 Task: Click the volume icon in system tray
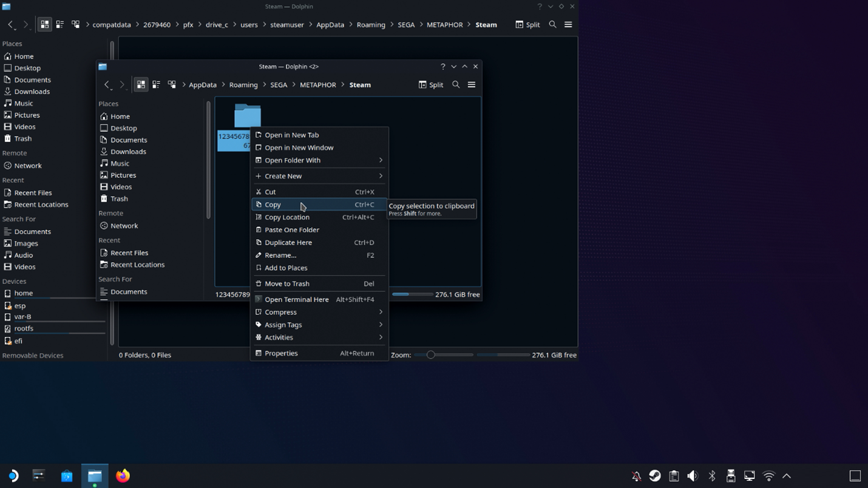pos(693,476)
